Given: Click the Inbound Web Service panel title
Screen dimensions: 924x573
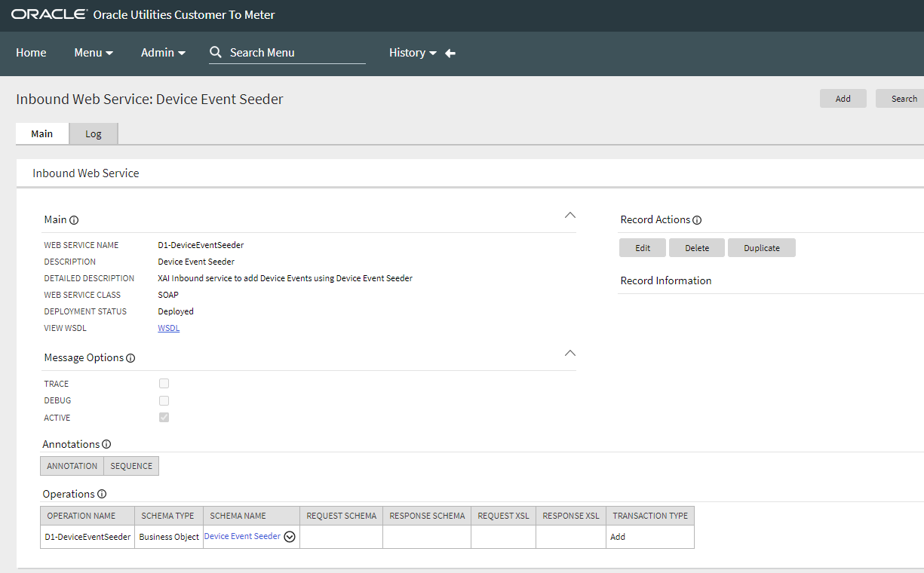Looking at the screenshot, I should pyautogui.click(x=86, y=173).
